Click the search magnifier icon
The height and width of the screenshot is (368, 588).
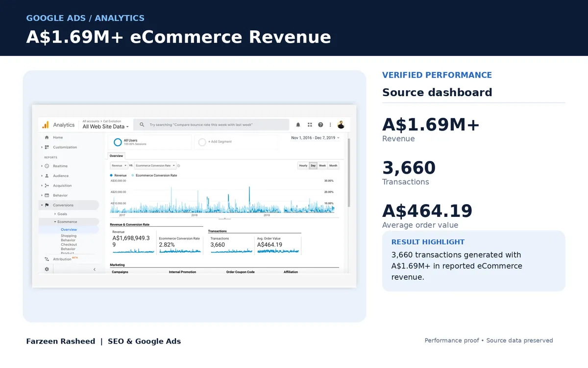[142, 125]
